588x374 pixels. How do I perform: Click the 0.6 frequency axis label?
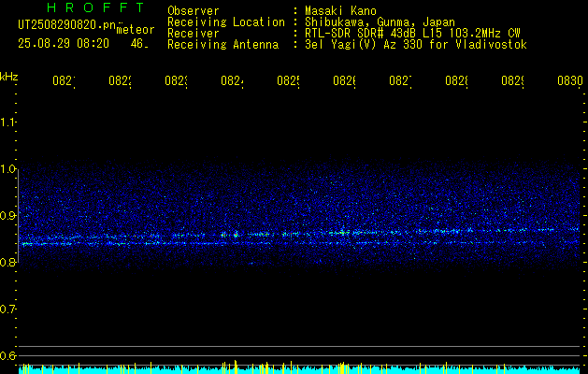pos(7,355)
